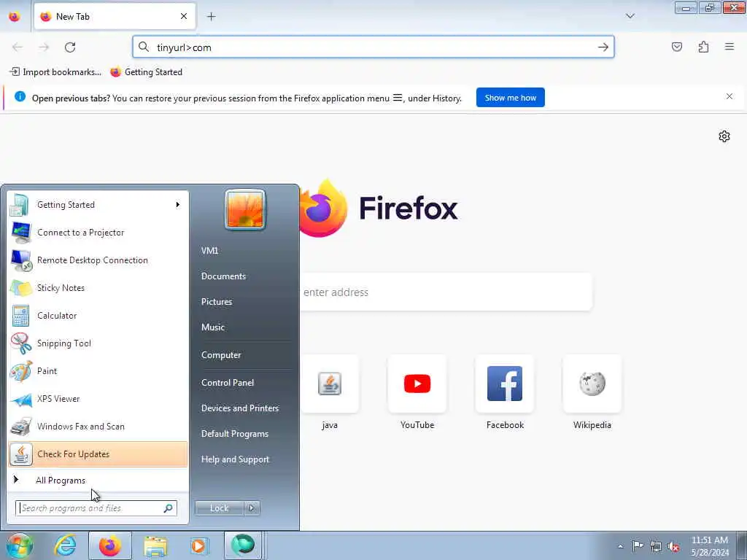
Task: Open Getting Started in Start menu
Action: tap(98, 205)
